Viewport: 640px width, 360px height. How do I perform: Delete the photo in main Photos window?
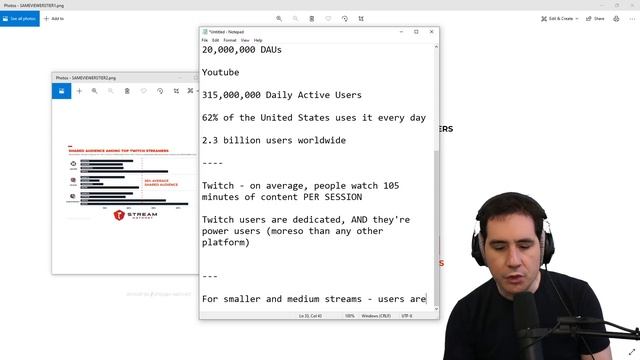(312, 19)
